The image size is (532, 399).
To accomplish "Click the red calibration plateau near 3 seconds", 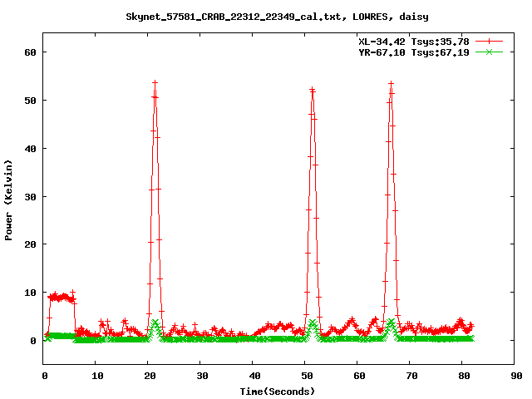I will (x=61, y=298).
